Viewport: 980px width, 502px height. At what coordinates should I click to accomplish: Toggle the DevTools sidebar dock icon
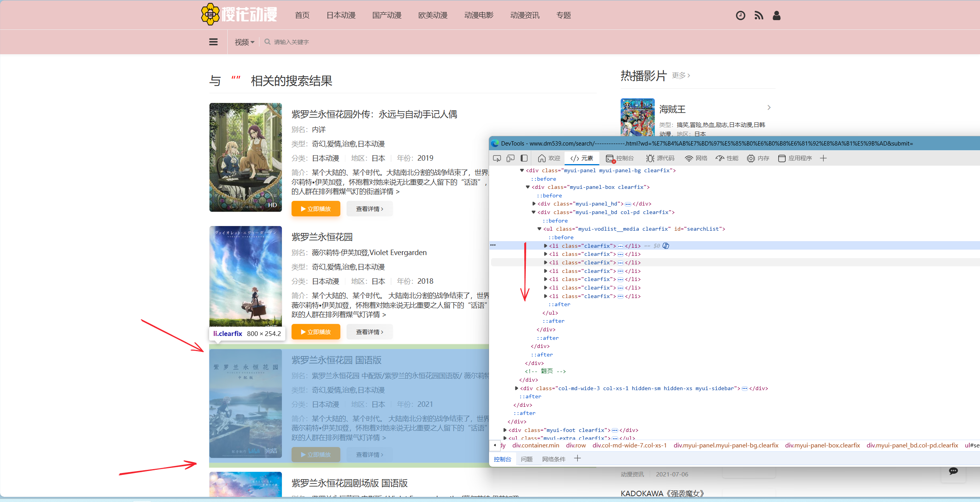click(524, 158)
